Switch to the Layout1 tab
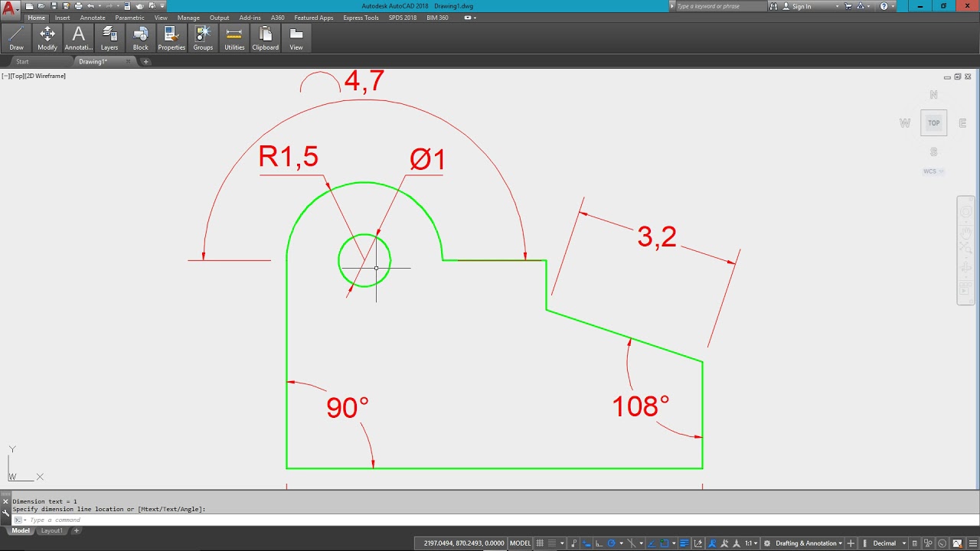980x551 pixels. pyautogui.click(x=51, y=530)
